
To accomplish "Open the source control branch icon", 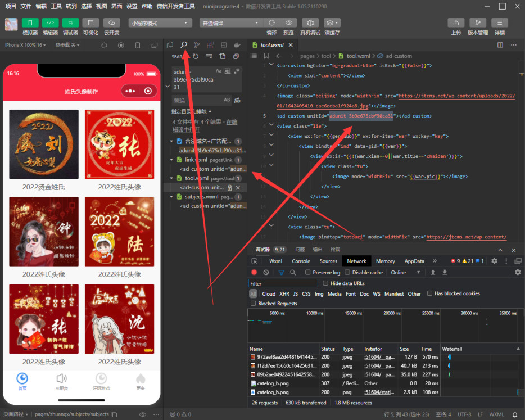I will tap(197, 45).
